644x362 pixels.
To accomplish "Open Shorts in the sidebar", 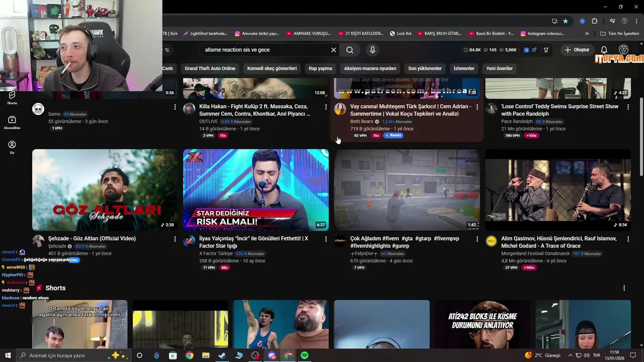I will click(x=12, y=98).
